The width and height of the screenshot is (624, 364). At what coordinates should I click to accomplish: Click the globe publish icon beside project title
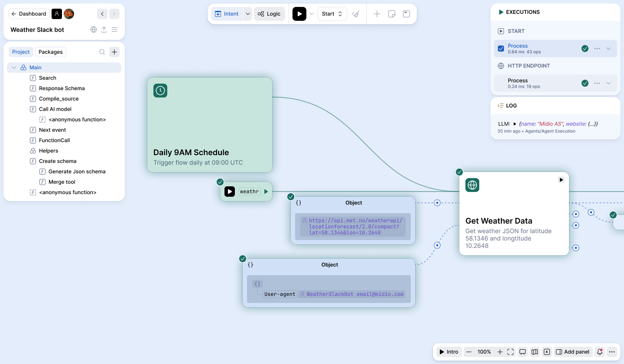[94, 30]
